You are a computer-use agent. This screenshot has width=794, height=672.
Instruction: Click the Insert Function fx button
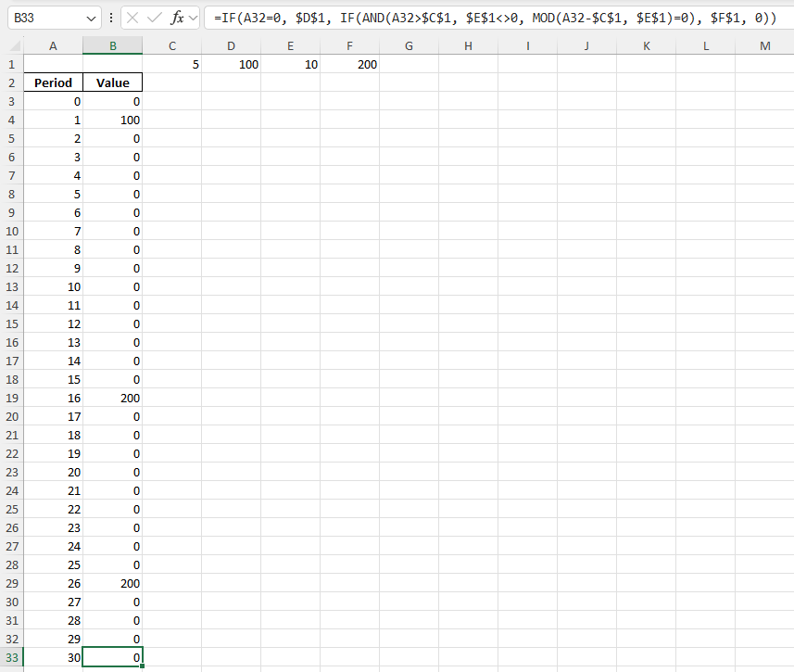[177, 19]
